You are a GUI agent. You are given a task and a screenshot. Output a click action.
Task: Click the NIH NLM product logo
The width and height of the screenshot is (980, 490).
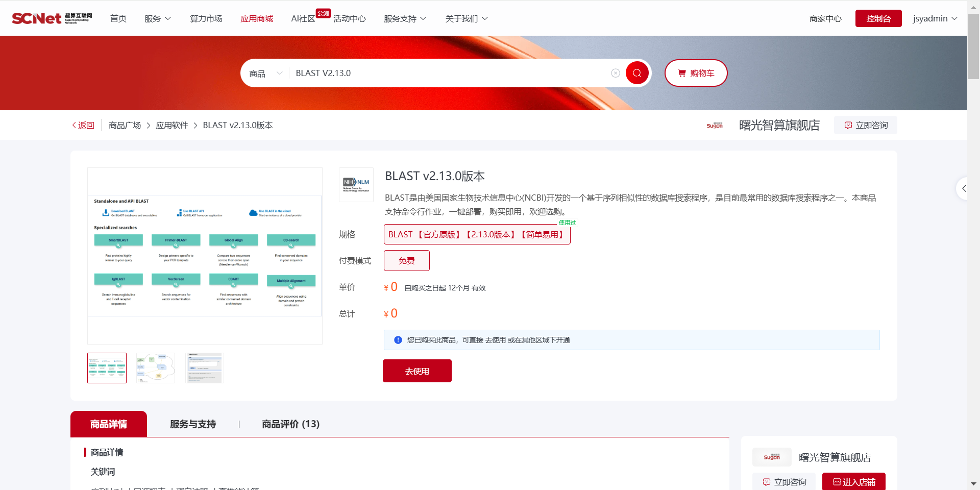(356, 185)
